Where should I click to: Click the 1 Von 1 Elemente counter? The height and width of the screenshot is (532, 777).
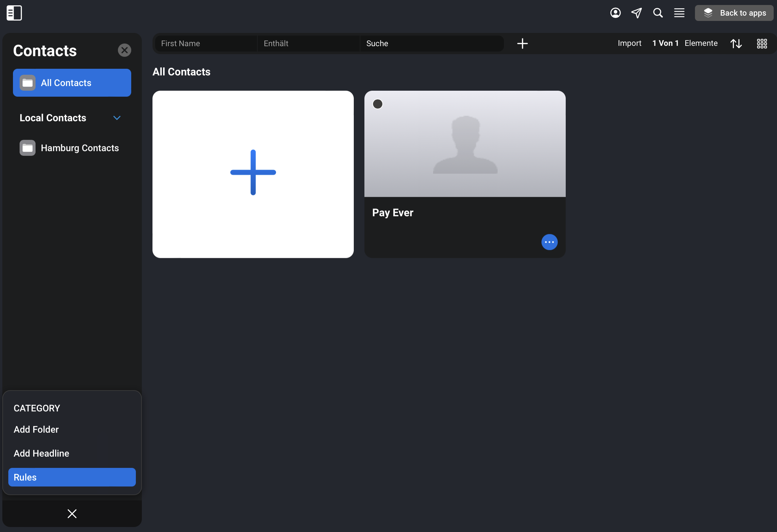[x=685, y=43]
